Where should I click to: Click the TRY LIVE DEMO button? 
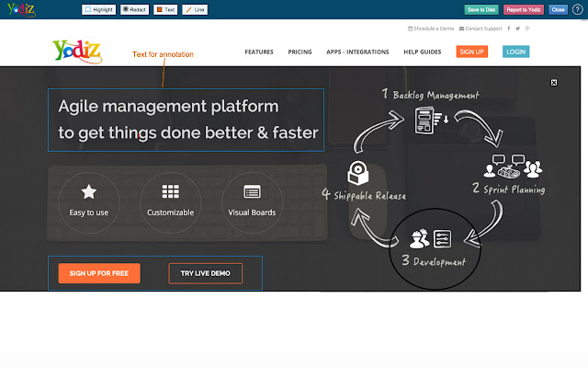point(206,273)
